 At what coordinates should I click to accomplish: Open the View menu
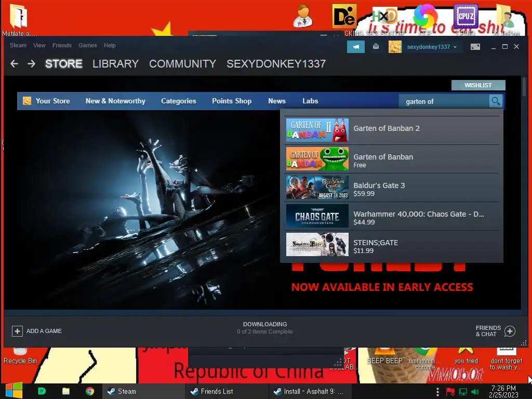(39, 45)
